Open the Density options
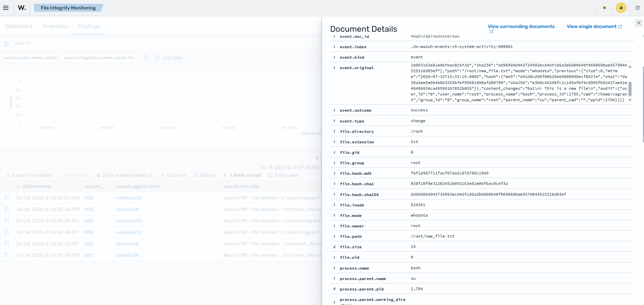The height and width of the screenshot is (305, 644). pos(205,175)
